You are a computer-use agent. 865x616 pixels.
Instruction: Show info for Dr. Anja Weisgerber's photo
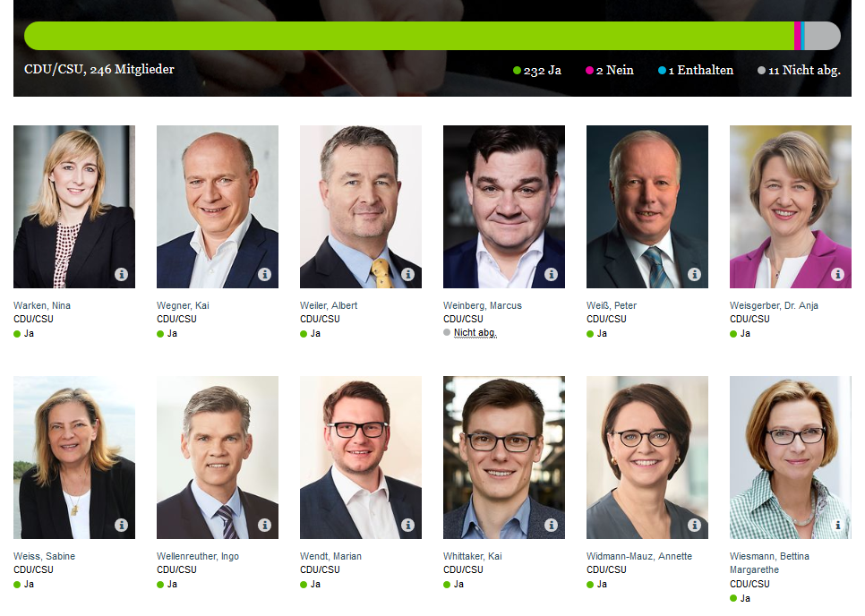click(837, 274)
